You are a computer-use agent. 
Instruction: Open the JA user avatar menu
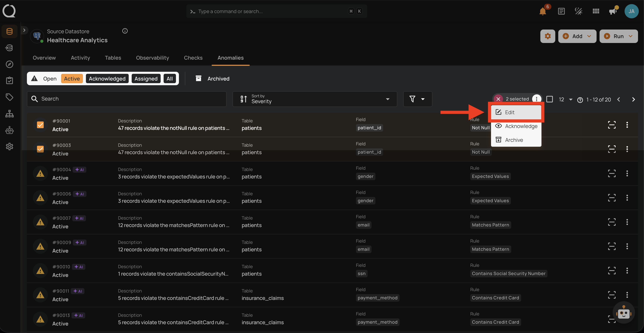click(x=631, y=11)
